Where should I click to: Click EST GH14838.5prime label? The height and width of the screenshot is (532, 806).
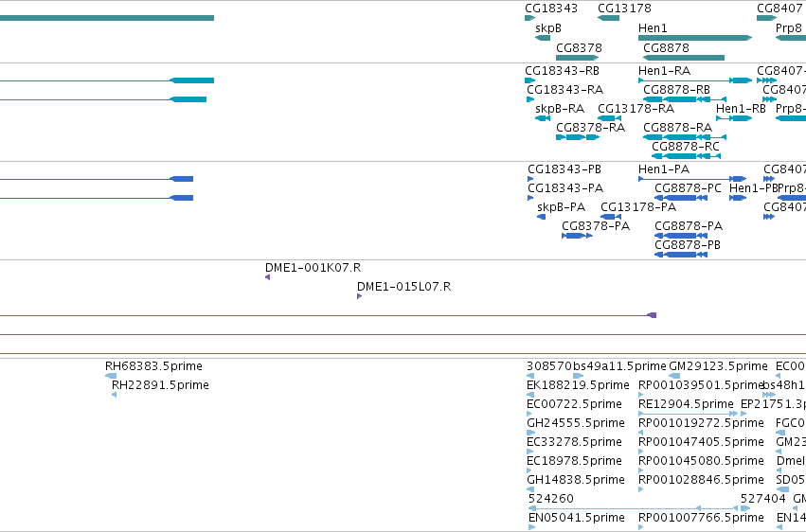[576, 480]
